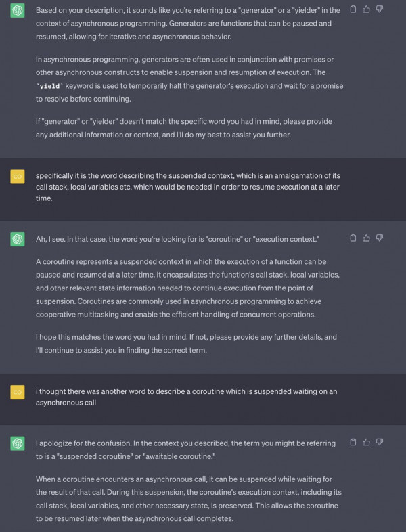The image size is (406, 532).
Task: Thumbs up the suspended coroutine response
Action: click(x=366, y=442)
